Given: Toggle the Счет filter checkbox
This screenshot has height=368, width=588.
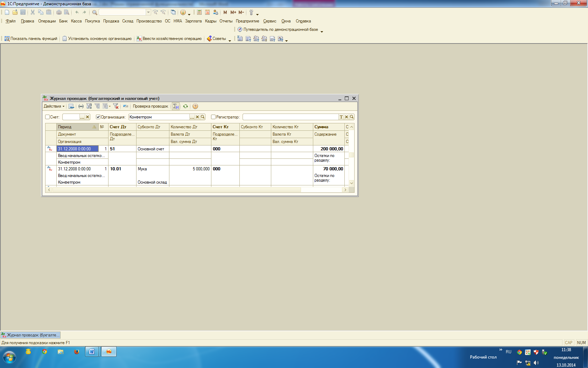Looking at the screenshot, I should 47,117.
